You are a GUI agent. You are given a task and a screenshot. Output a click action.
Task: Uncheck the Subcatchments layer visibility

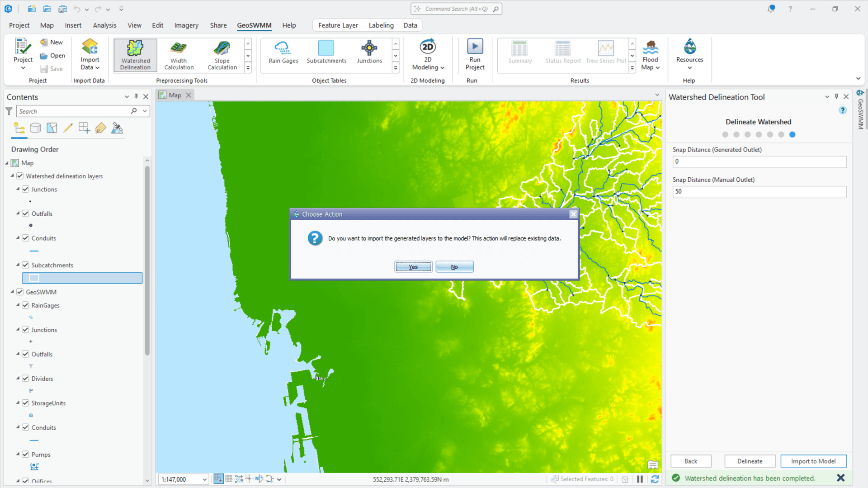coord(26,265)
